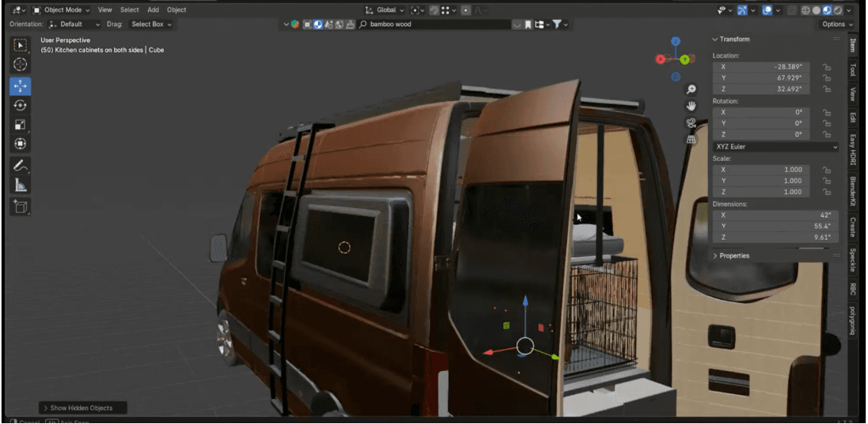Viewport: 868px width, 424px height.
Task: Toggle lock for Scale X
Action: pos(827,170)
